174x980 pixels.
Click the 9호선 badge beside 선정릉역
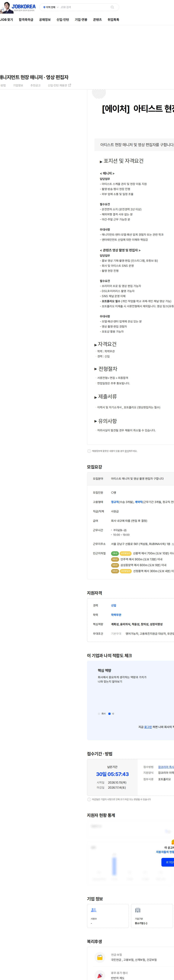pyautogui.click(x=115, y=571)
